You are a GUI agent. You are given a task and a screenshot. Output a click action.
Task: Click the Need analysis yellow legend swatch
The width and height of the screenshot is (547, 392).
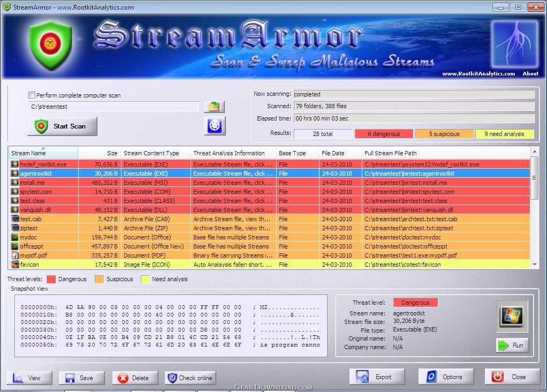click(145, 279)
